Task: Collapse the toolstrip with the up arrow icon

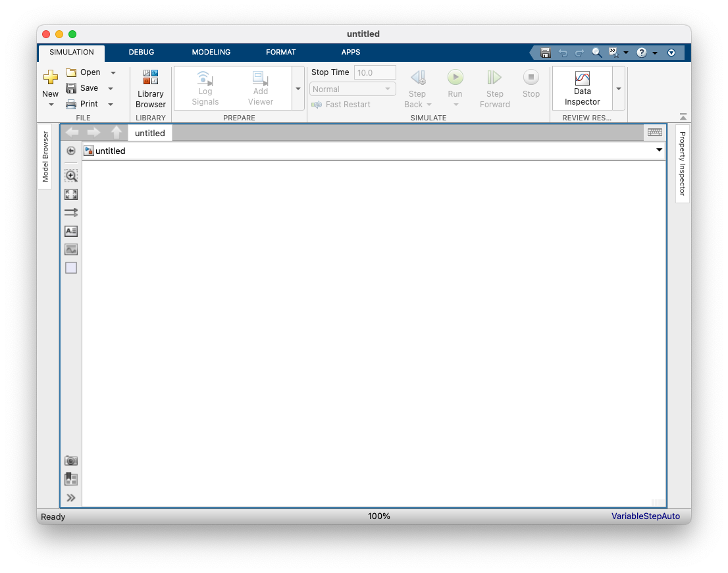Action: click(x=683, y=116)
